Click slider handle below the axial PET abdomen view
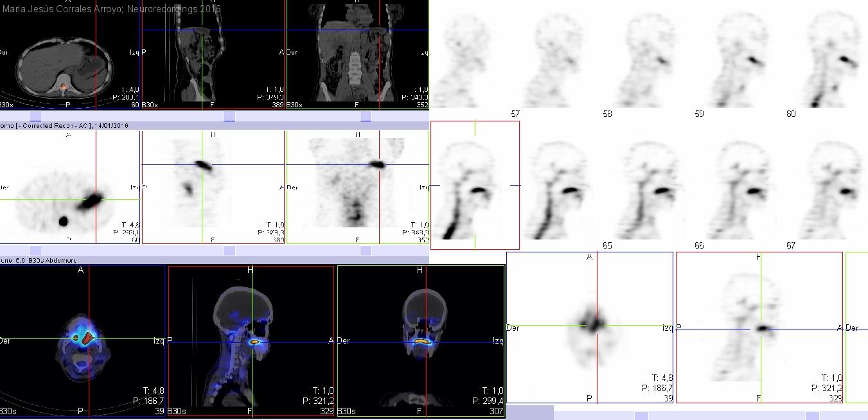Viewport: 868px width, 420px height. point(35,250)
